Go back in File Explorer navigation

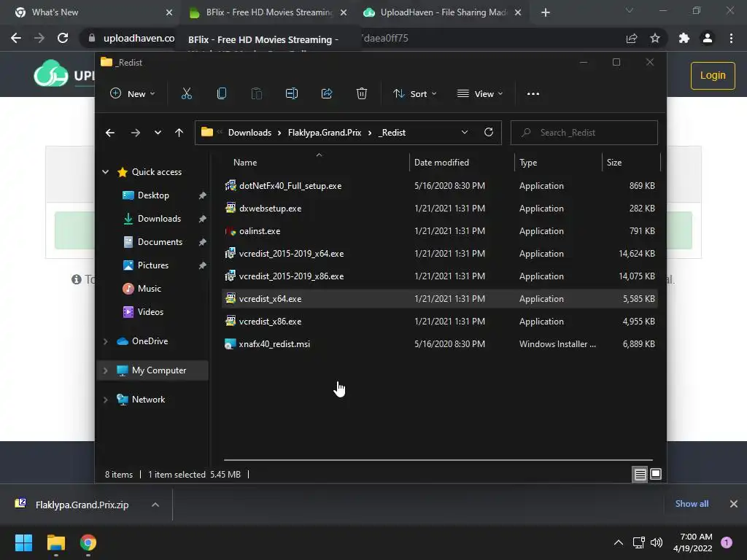(x=110, y=133)
